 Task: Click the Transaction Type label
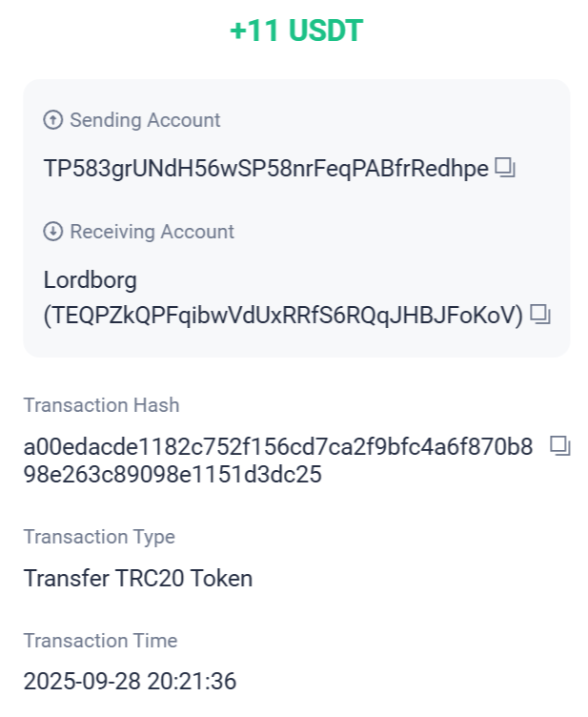pos(99,537)
